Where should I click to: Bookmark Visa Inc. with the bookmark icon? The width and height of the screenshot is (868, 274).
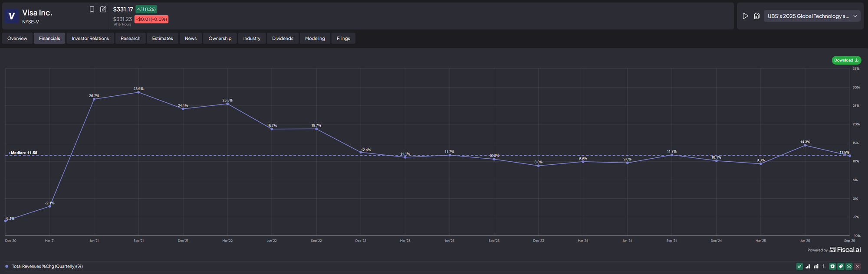92,10
